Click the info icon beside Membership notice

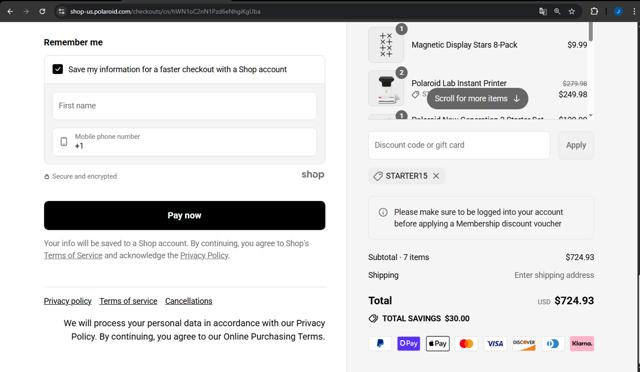(x=383, y=212)
